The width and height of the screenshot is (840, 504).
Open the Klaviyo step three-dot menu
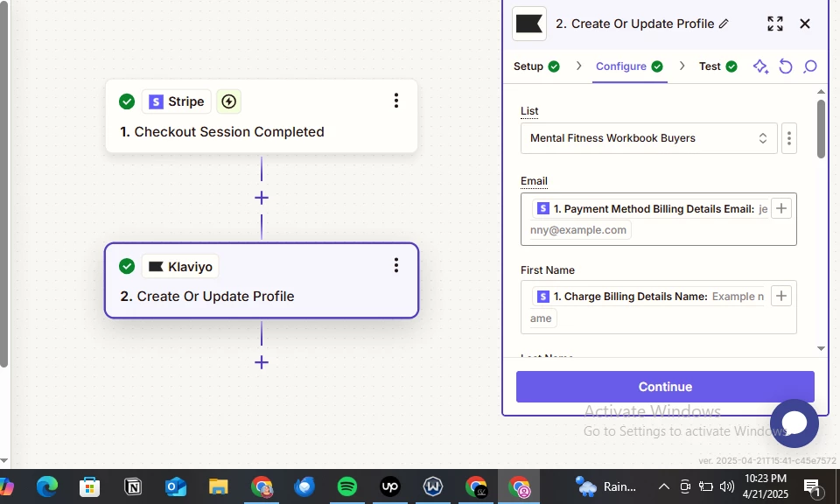point(395,265)
